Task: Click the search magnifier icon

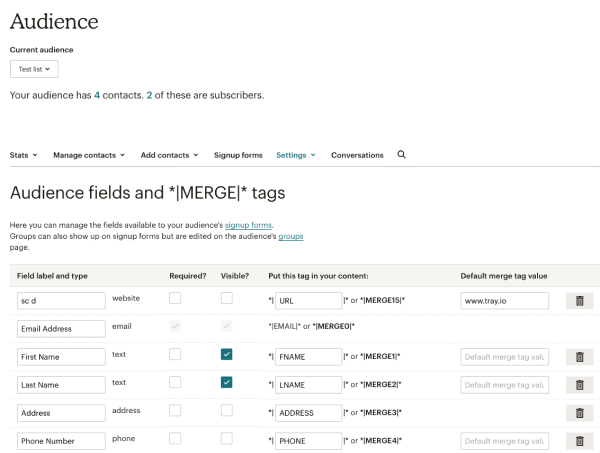Action: point(402,155)
